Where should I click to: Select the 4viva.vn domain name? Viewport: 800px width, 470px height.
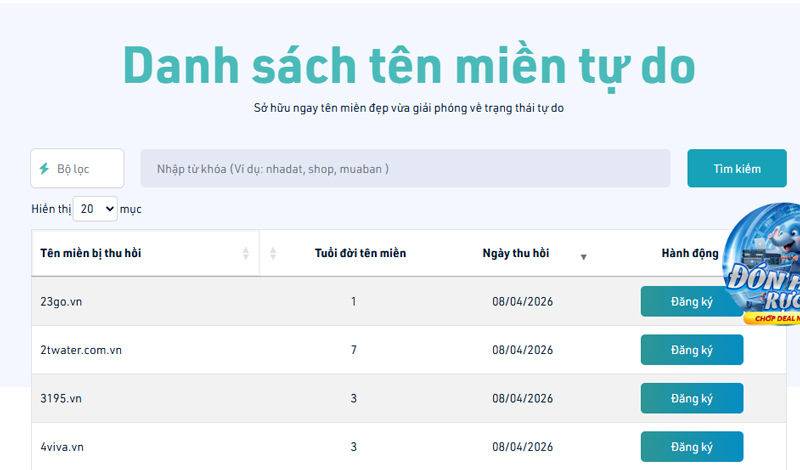[62, 447]
